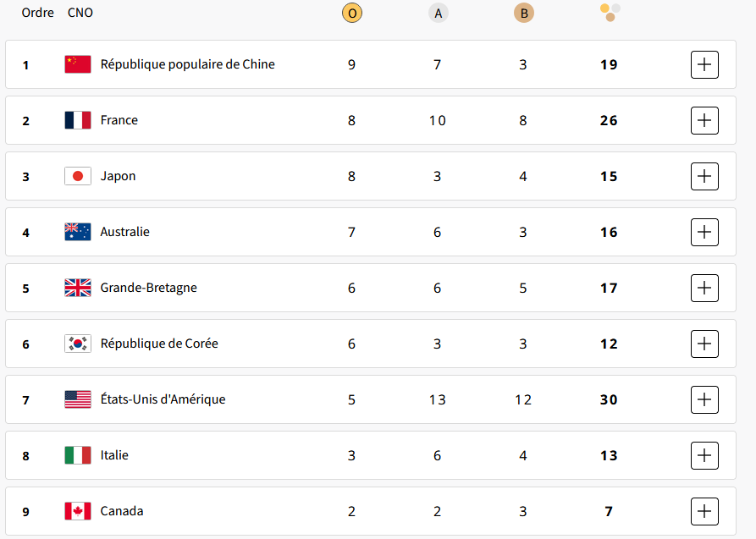756x539 pixels.
Task: Open details for République populaire de Chine
Action: click(704, 64)
